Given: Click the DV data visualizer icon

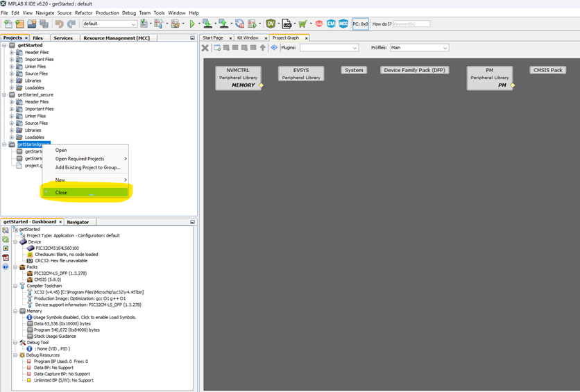Looking at the screenshot, I should 271,24.
